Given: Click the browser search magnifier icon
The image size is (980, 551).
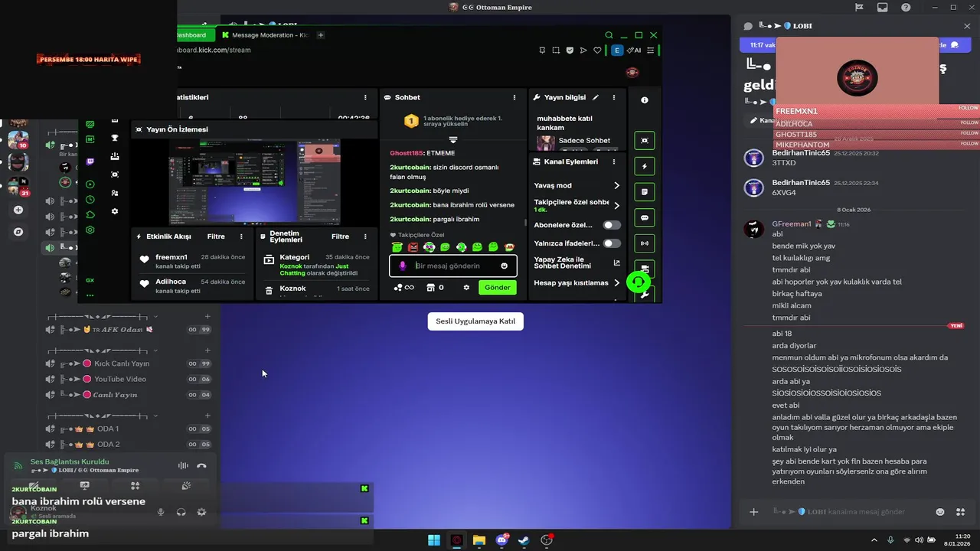Looking at the screenshot, I should coord(609,35).
